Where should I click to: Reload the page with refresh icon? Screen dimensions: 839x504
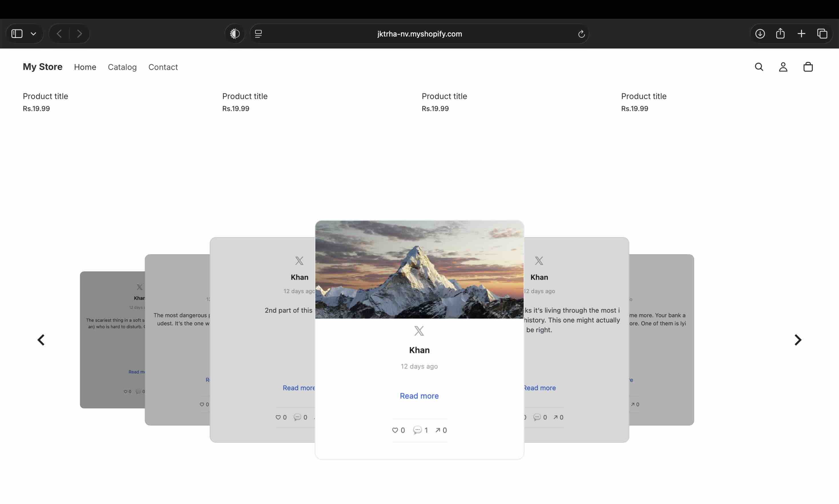[x=581, y=34]
